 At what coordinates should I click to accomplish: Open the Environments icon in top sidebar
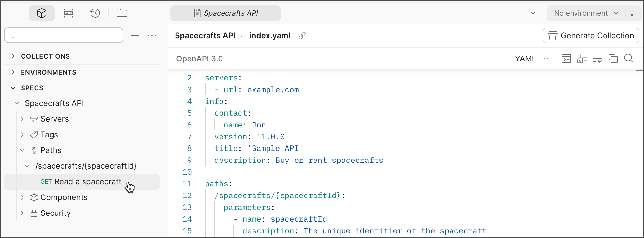[x=69, y=13]
